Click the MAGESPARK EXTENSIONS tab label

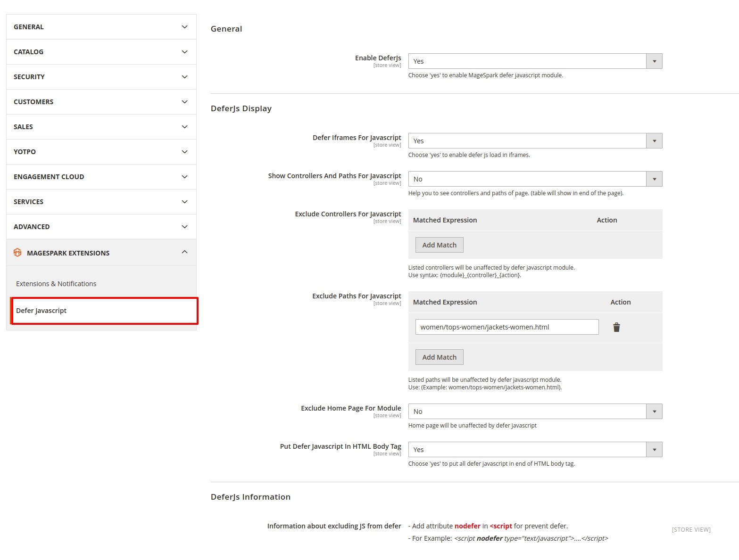click(x=68, y=253)
